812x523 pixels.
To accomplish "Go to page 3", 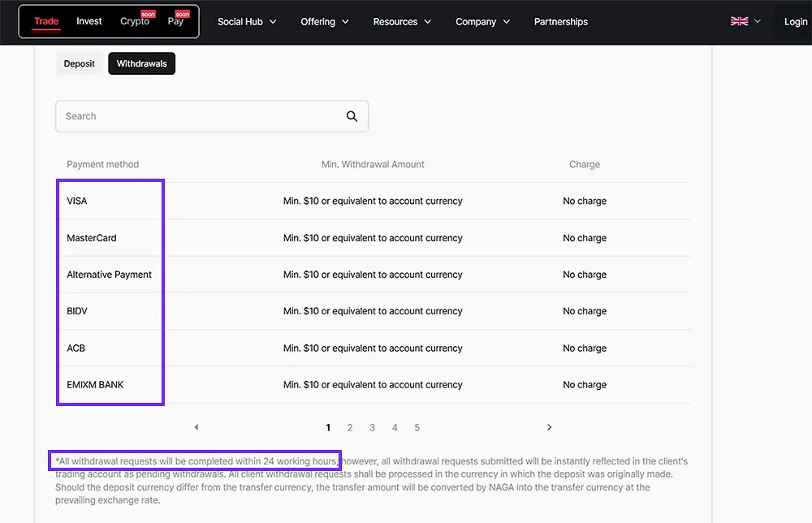I will click(372, 428).
